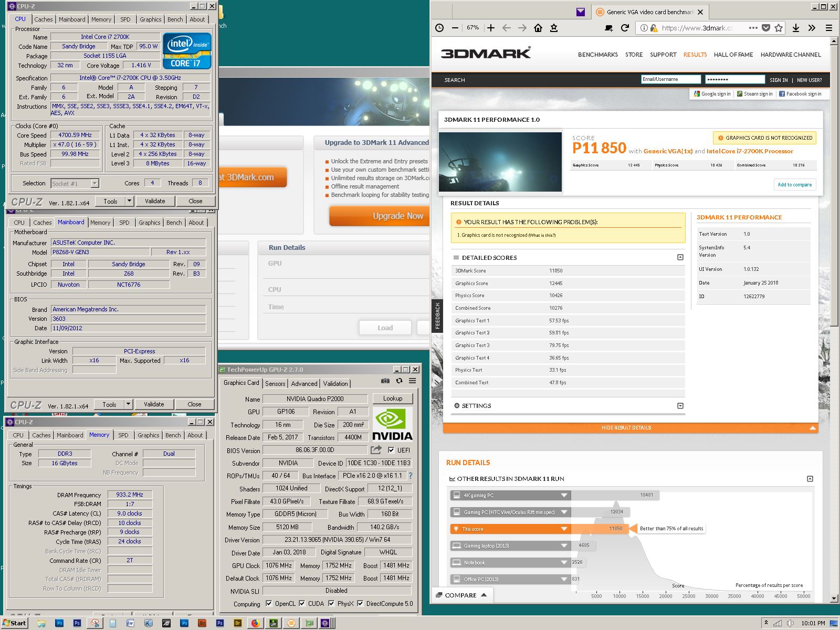Expand the 4K gaming PC result row

564,495
